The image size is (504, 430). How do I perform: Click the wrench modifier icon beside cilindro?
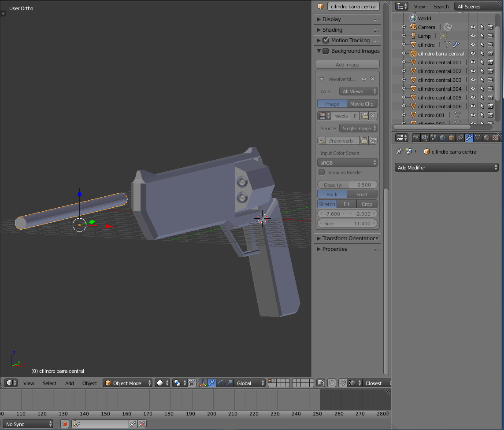point(456,44)
